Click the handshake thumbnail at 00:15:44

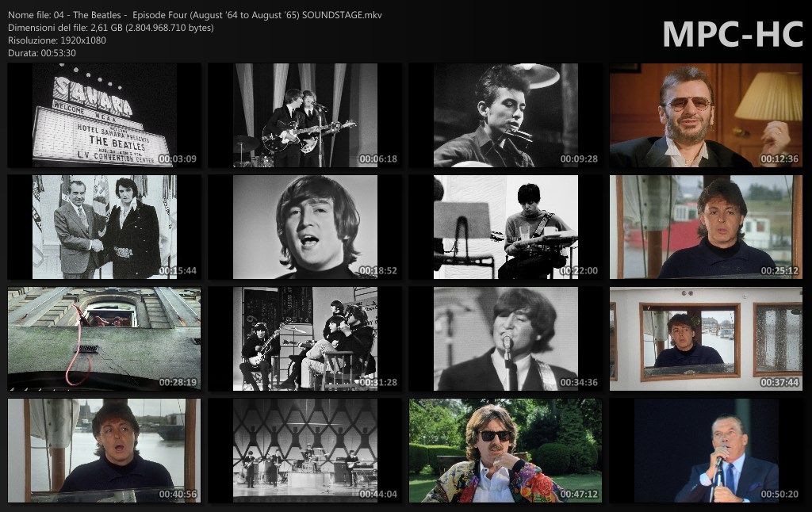tap(104, 227)
